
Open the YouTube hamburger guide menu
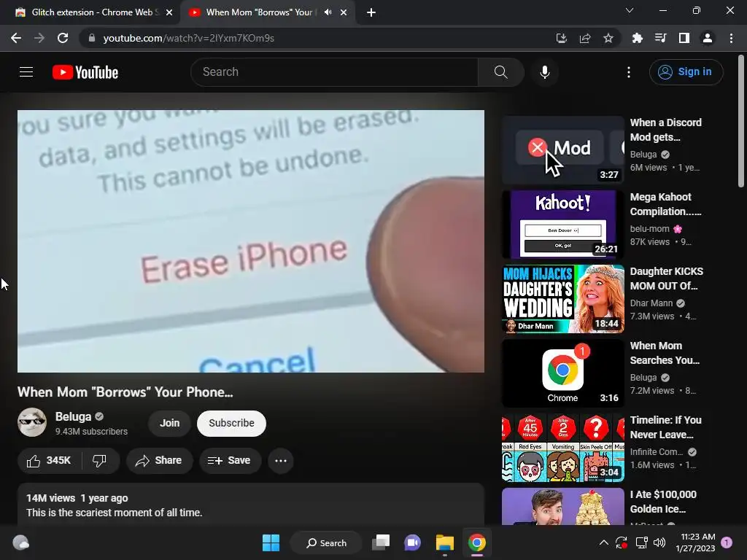pos(26,72)
